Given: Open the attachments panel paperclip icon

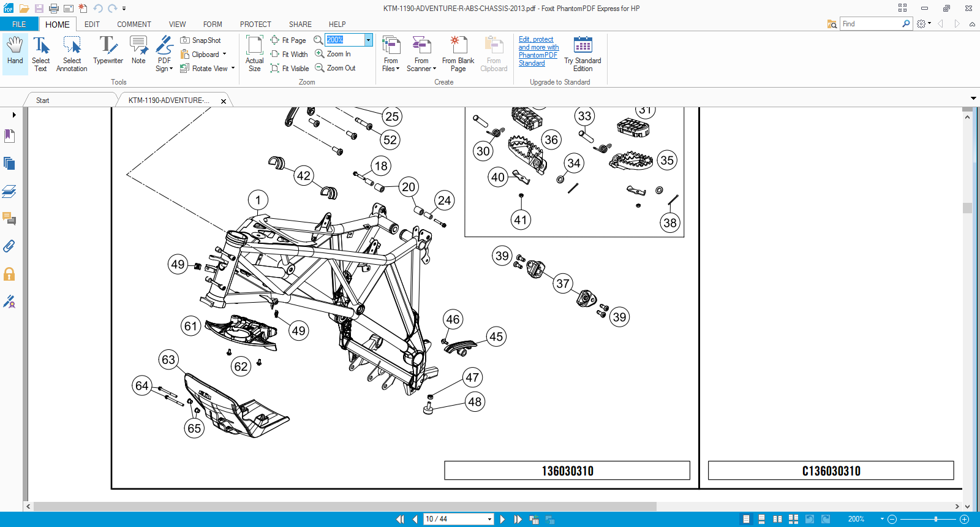Looking at the screenshot, I should pyautogui.click(x=9, y=246).
